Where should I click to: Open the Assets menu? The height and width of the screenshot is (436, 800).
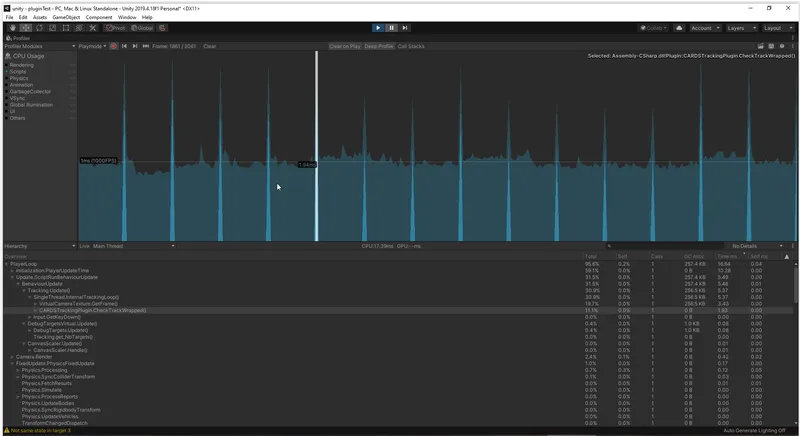click(40, 17)
